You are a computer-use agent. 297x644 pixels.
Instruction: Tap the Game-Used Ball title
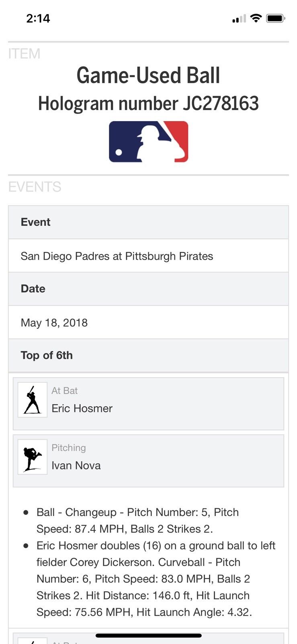point(148,75)
